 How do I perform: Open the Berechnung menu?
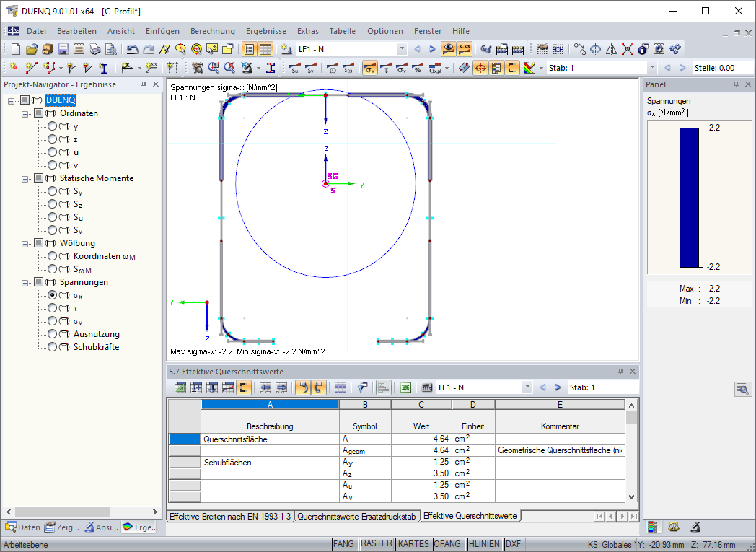[x=212, y=31]
